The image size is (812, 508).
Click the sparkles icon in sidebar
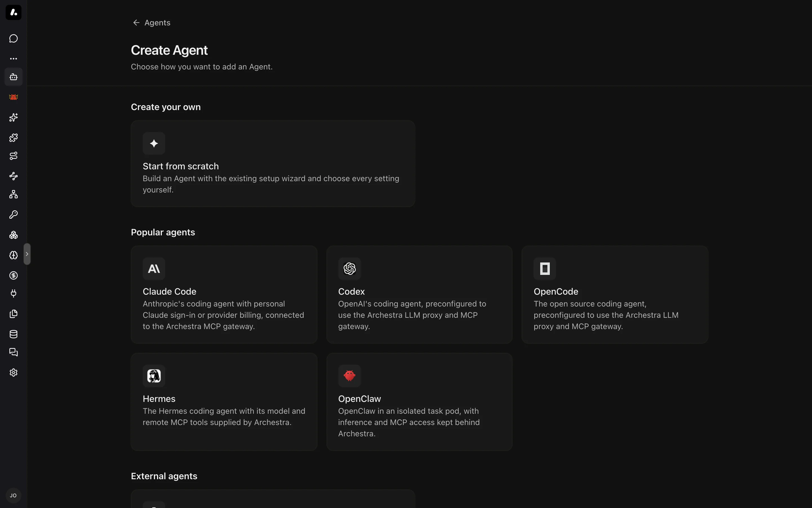point(14,117)
